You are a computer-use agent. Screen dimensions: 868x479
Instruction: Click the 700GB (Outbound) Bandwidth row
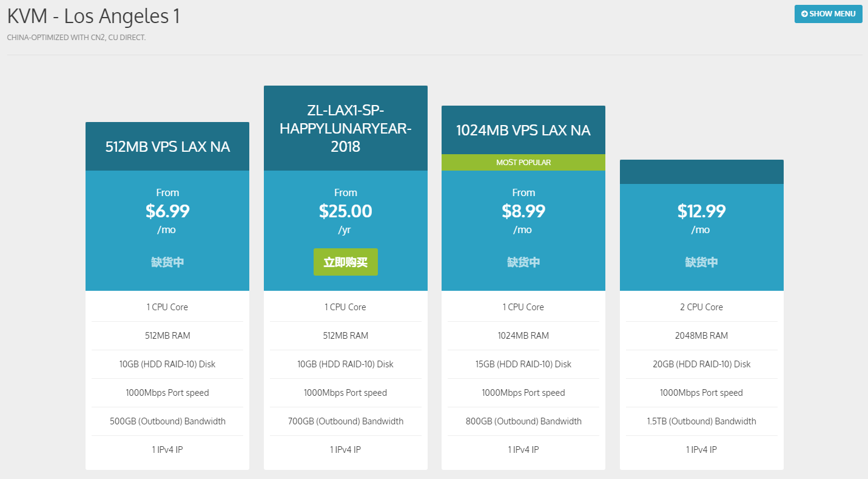(346, 421)
